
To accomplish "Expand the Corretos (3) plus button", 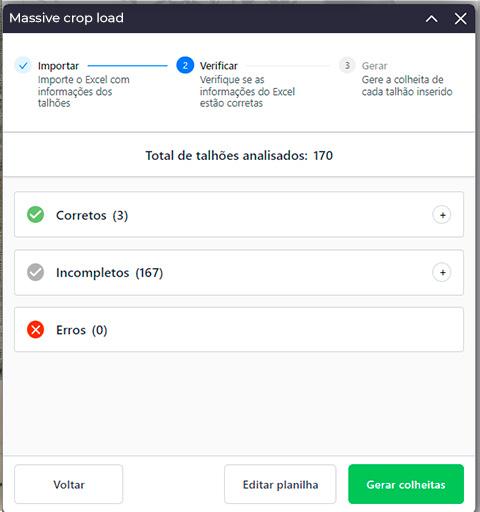I will 442,215.
